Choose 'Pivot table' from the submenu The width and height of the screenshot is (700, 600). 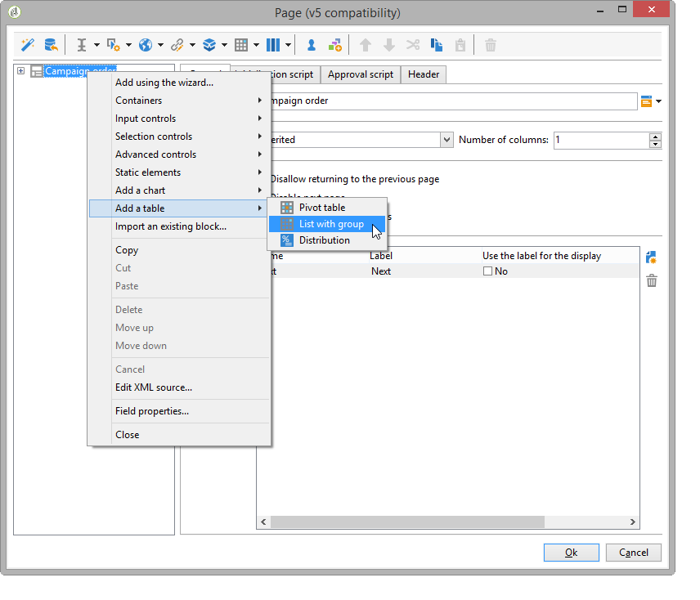[x=322, y=208]
